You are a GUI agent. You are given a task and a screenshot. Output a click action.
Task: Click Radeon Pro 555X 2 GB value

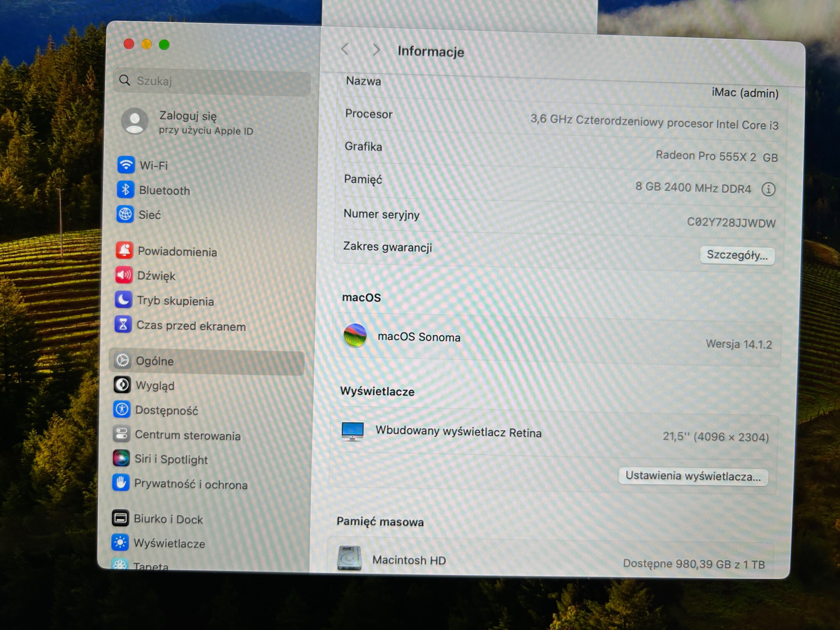click(717, 156)
